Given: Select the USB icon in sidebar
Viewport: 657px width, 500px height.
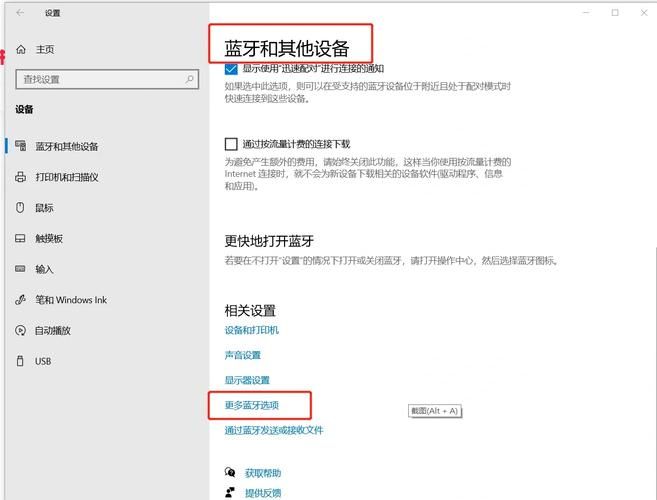Looking at the screenshot, I should point(20,361).
